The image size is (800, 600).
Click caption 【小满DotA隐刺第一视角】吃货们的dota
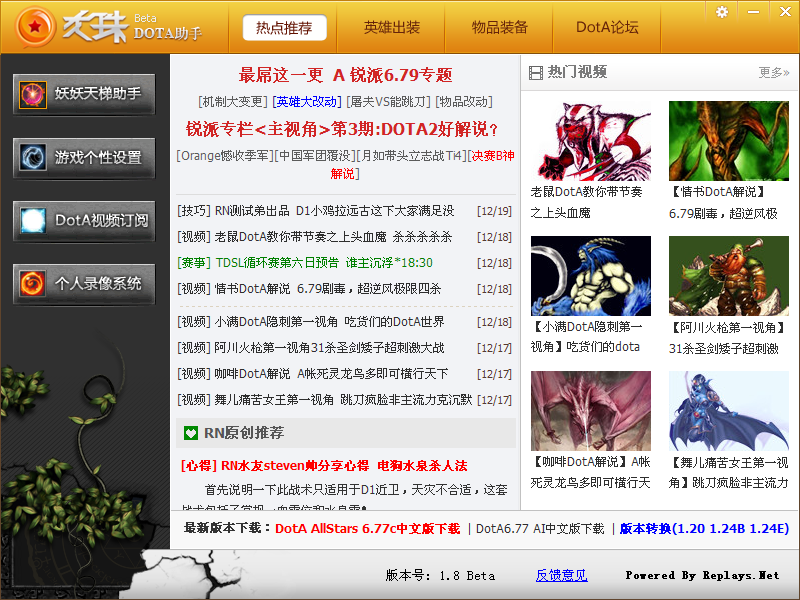(587, 337)
